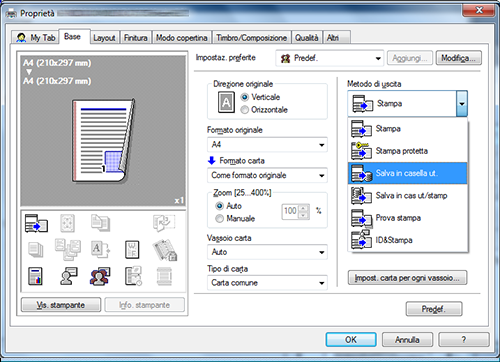Open the Formato carta dropdown
Image resolution: width=500 pixels, height=362 pixels.
click(x=267, y=175)
